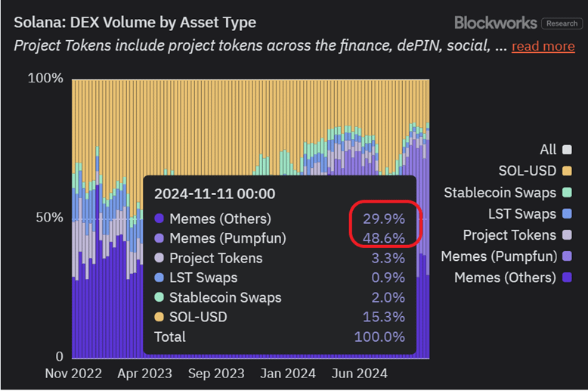Toggle the All legend entry
Viewport: 588px width, 391px height.
548,150
